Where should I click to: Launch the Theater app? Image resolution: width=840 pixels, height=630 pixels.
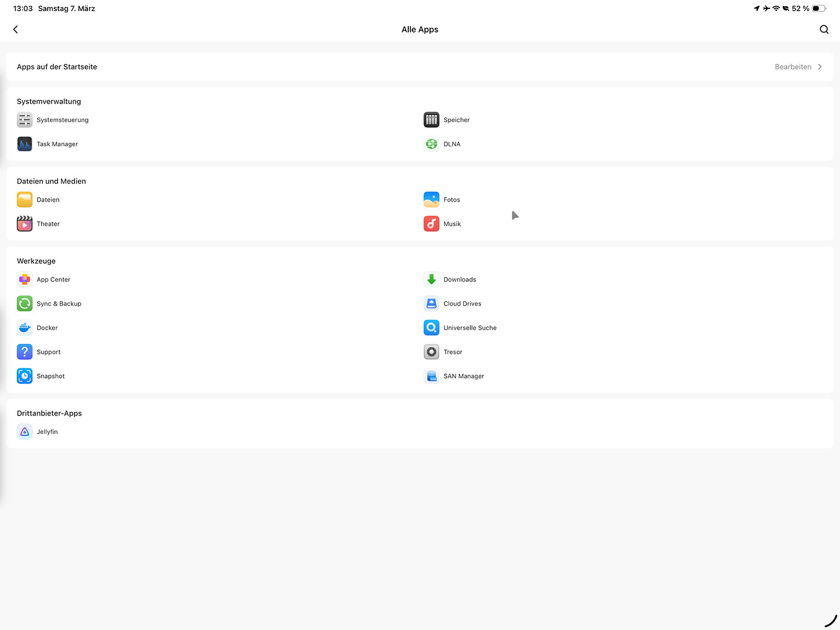point(25,224)
